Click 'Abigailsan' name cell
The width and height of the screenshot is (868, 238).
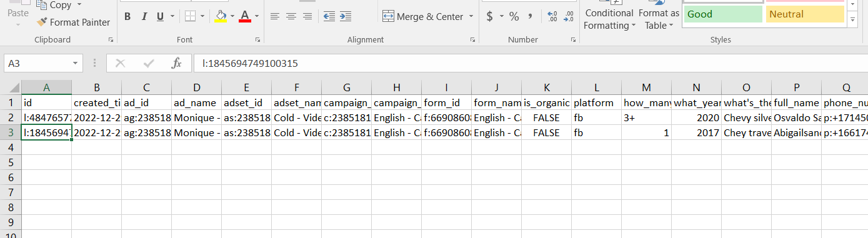click(796, 132)
